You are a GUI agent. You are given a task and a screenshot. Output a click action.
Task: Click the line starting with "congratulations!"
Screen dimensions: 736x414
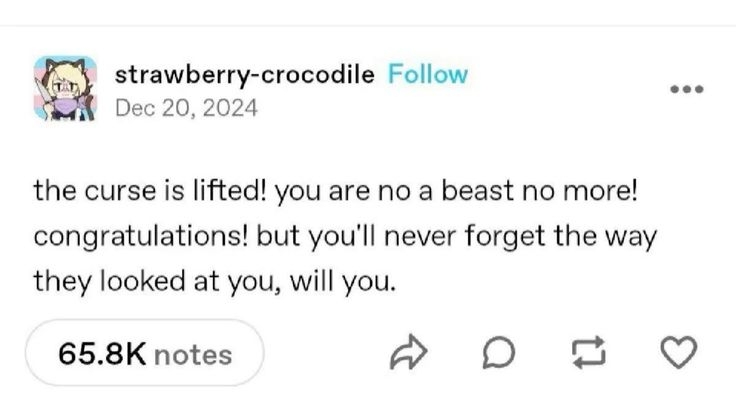[345, 237]
